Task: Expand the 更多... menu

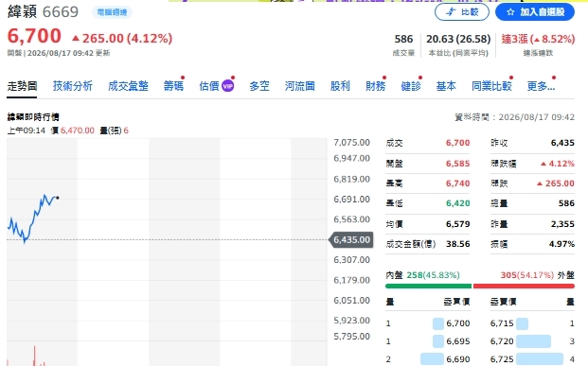Action: 541,86
